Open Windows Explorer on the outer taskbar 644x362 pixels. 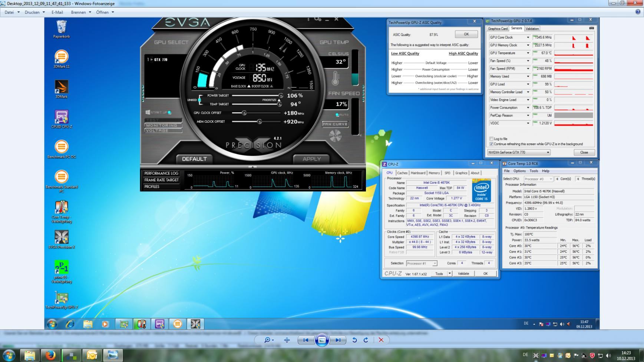pyautogui.click(x=29, y=355)
